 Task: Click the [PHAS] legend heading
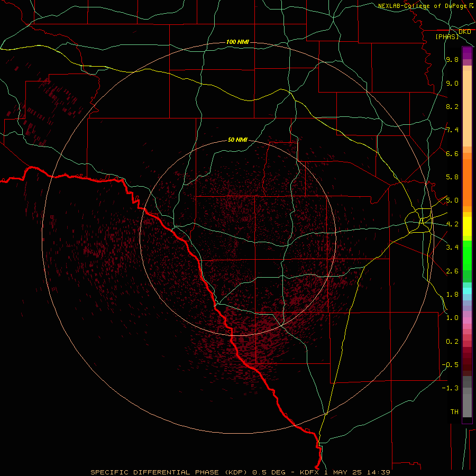pyautogui.click(x=447, y=36)
